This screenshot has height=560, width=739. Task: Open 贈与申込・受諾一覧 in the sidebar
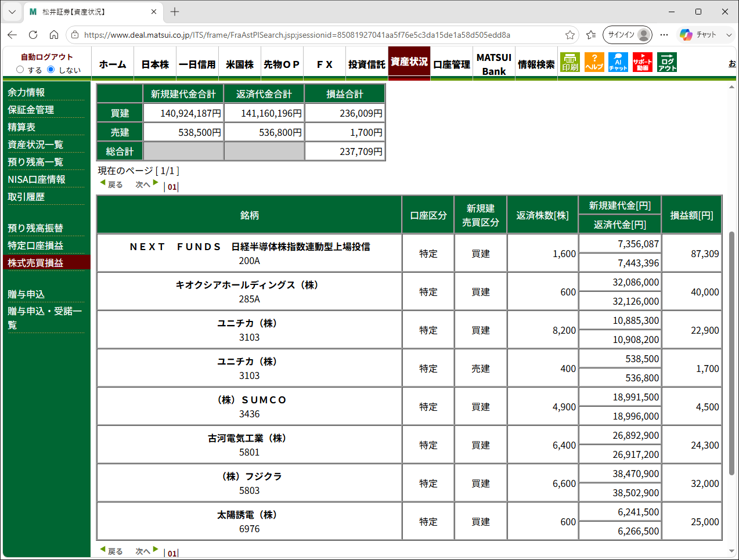point(45,318)
